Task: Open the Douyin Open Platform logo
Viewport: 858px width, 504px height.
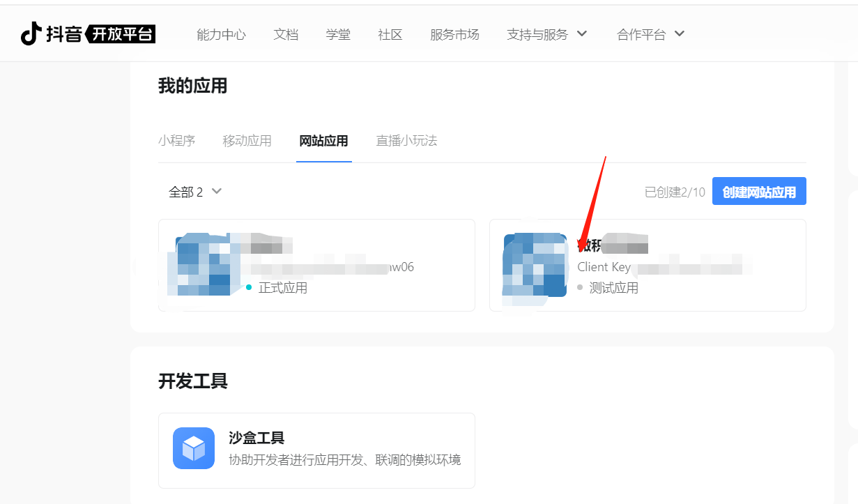Action: pos(88,33)
